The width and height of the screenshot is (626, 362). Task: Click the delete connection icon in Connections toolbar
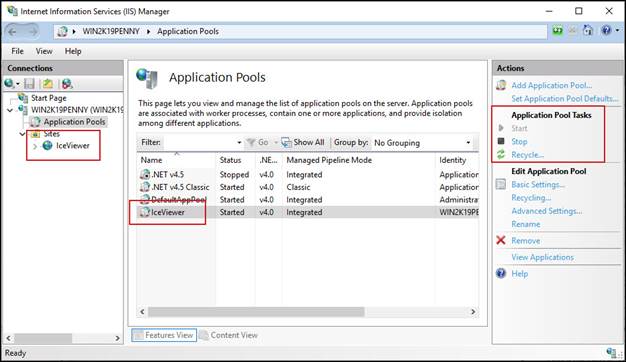coord(67,83)
